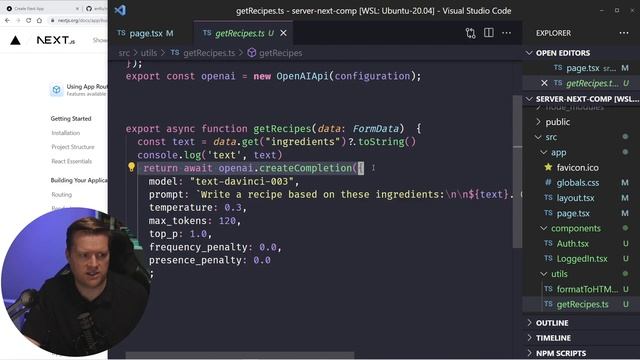Click the VS Code logo icon
Image resolution: width=640 pixels, height=360 pixels.
(120, 10)
